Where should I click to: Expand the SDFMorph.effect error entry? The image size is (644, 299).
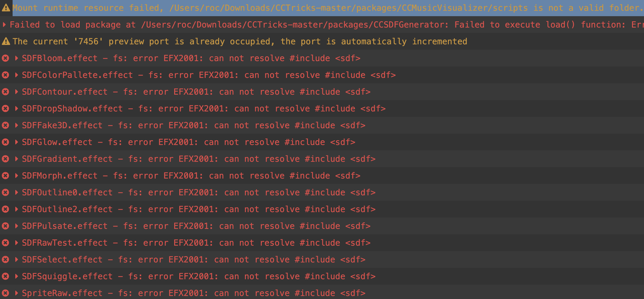point(16,176)
